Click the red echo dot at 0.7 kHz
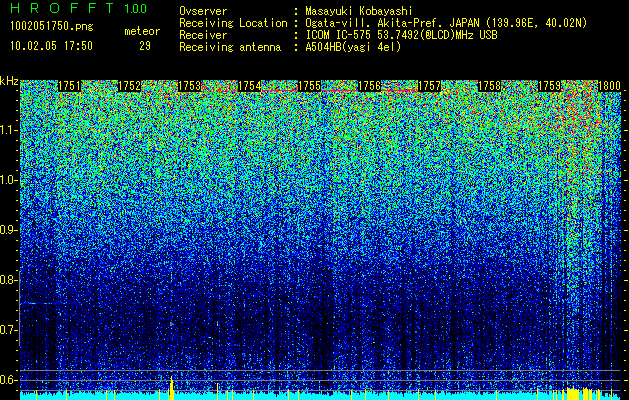 pos(171,323)
